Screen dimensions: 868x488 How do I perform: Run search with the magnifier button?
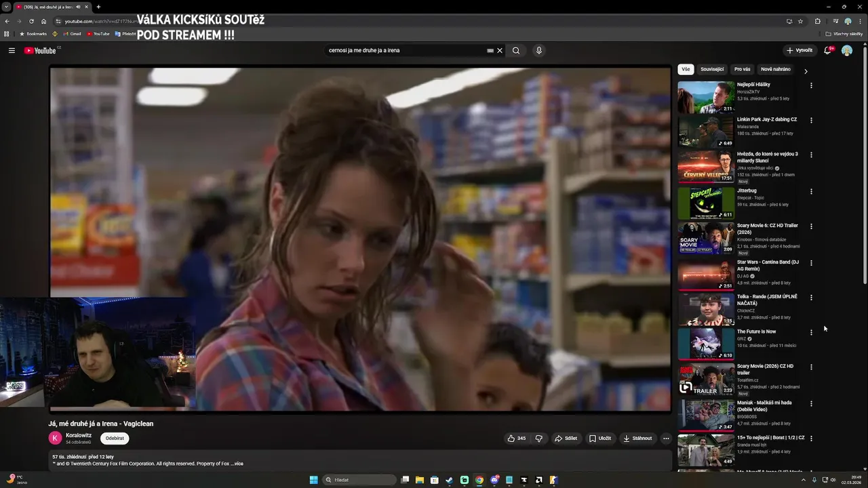pos(516,50)
